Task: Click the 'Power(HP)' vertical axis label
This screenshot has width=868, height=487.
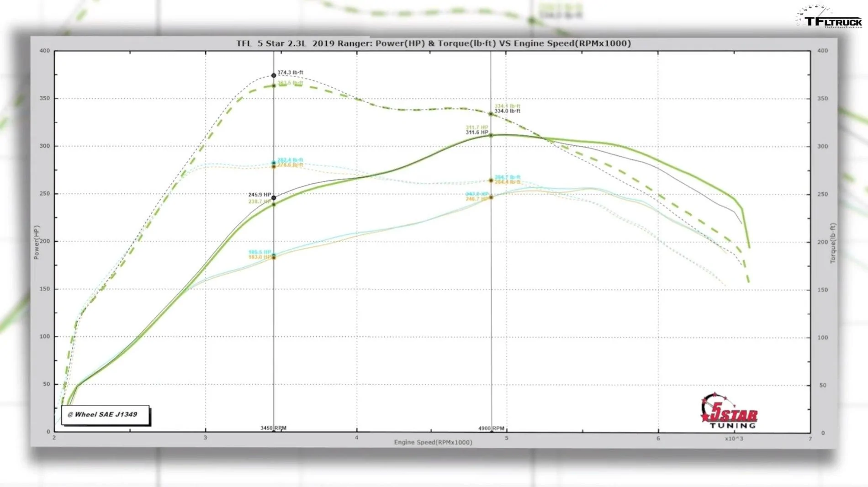Action: pyautogui.click(x=37, y=242)
